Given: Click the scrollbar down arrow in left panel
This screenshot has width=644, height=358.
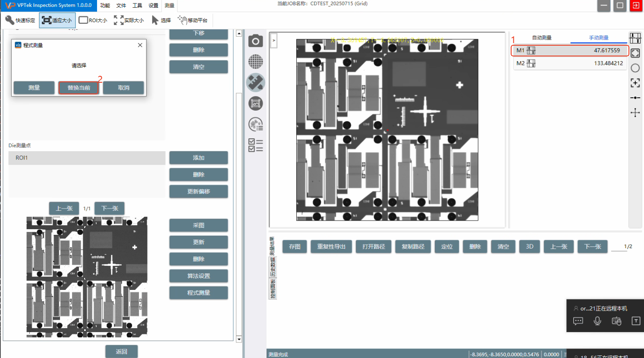Looking at the screenshot, I should (239, 339).
